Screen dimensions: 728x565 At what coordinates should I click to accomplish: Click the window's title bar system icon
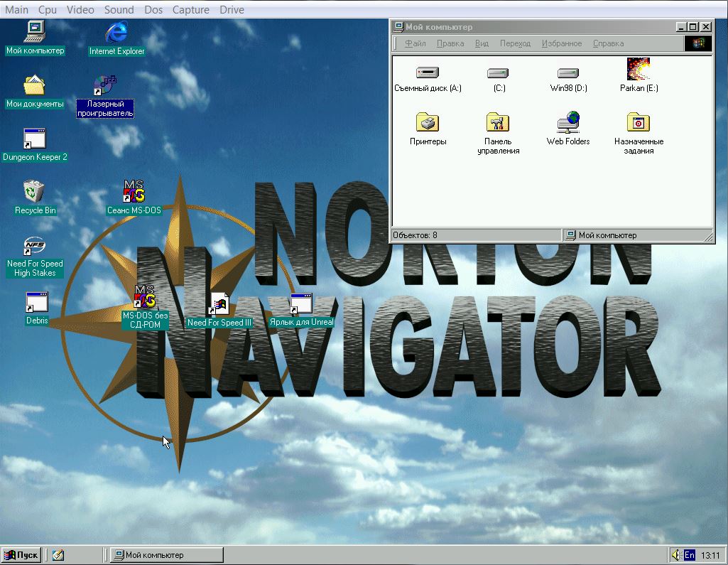pyautogui.click(x=398, y=27)
